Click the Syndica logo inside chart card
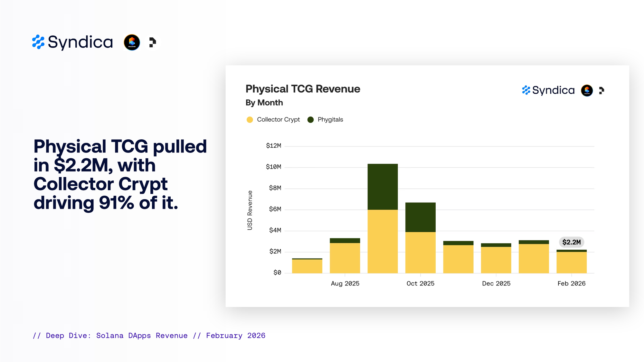This screenshot has width=644, height=362. pos(548,90)
